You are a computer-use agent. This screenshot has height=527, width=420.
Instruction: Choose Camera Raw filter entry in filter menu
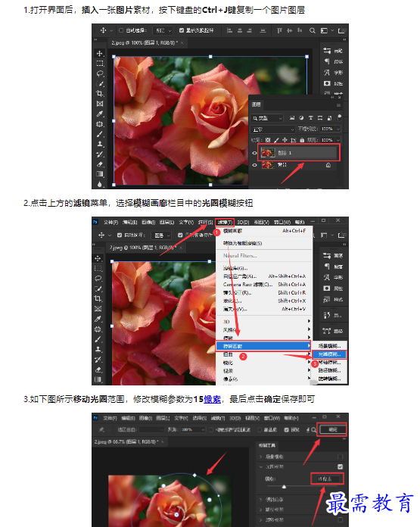click(247, 285)
